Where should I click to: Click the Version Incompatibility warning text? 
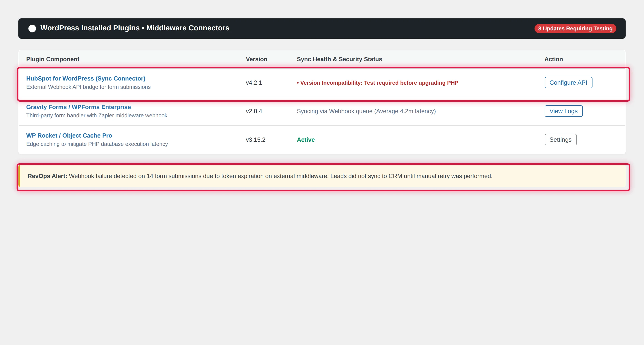click(377, 83)
